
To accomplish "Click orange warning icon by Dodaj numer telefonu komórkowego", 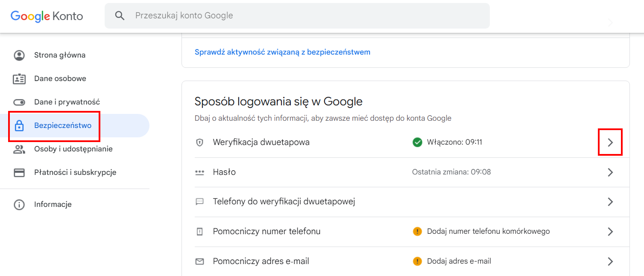I will click(417, 231).
